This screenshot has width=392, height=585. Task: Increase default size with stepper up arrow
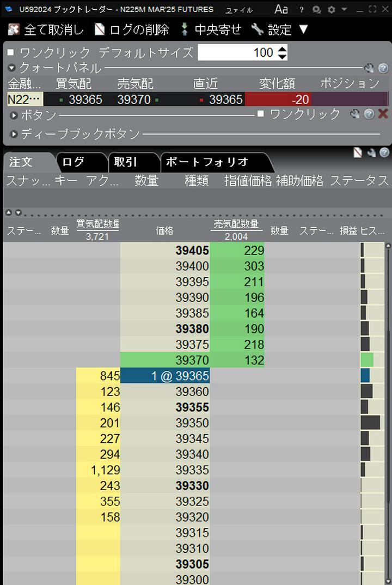pos(281,49)
